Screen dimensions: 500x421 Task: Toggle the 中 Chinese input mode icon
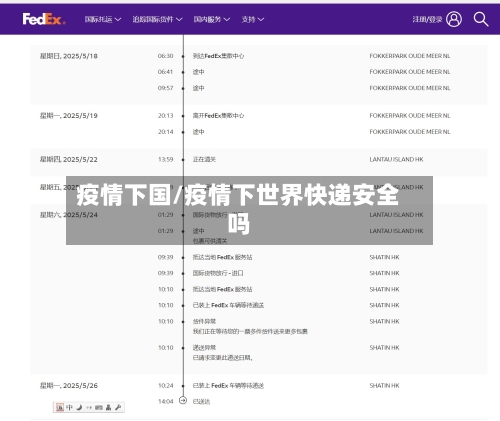coord(69,407)
